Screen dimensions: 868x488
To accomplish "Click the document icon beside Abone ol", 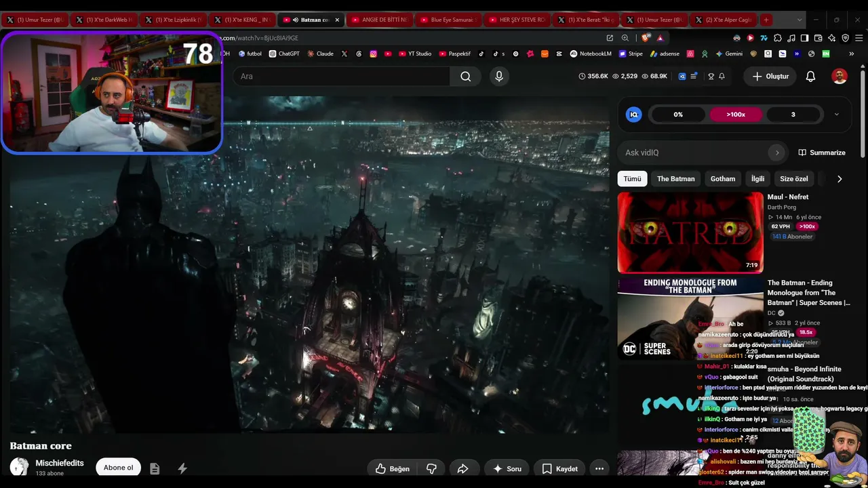I will click(x=155, y=468).
